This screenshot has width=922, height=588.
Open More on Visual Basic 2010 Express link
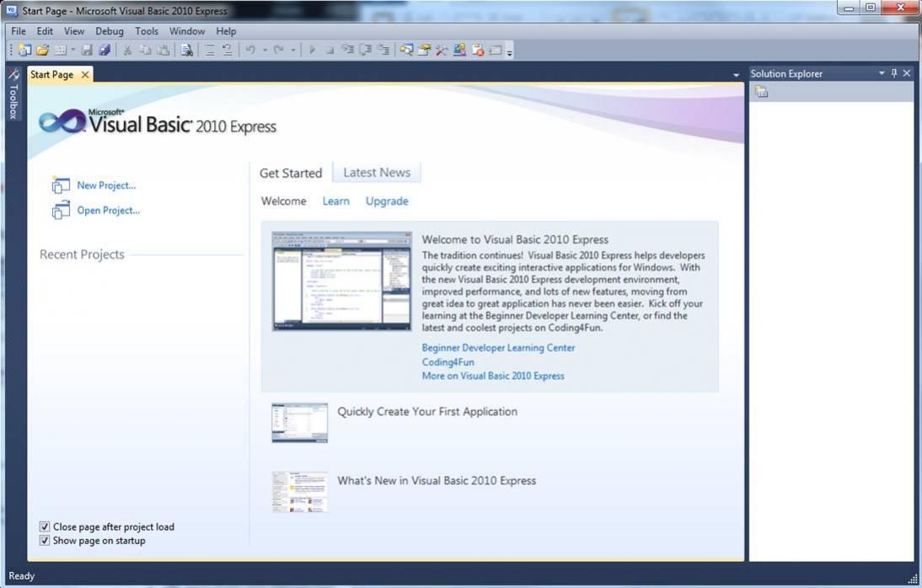(493, 376)
